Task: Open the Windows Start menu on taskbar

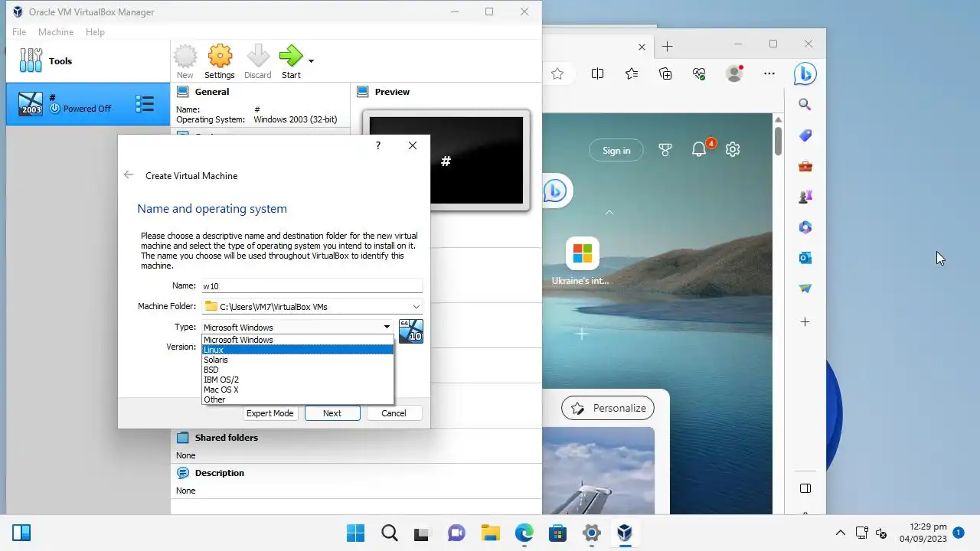Action: point(355,533)
